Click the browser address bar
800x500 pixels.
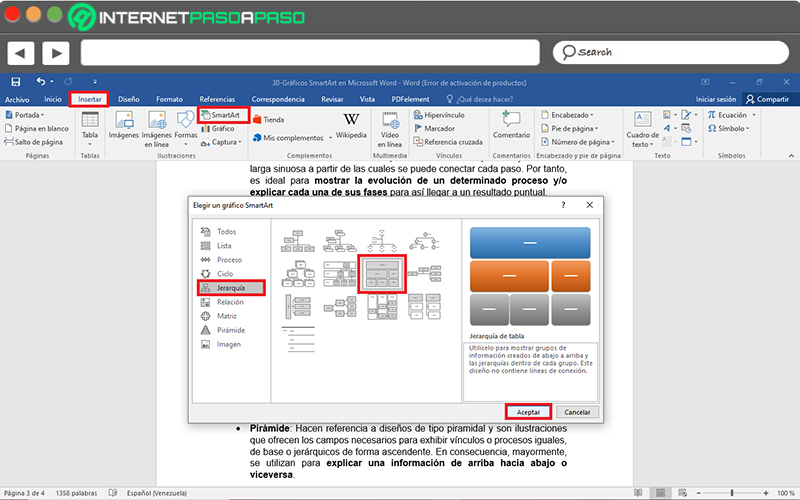pyautogui.click(x=310, y=53)
